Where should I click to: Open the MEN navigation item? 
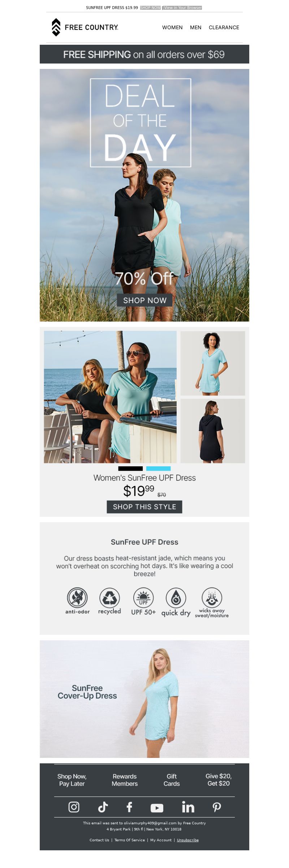[x=196, y=27]
